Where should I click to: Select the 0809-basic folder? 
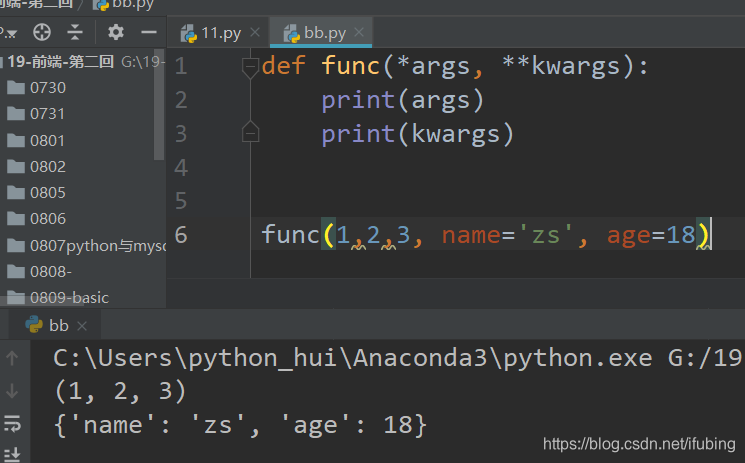[x=69, y=298]
